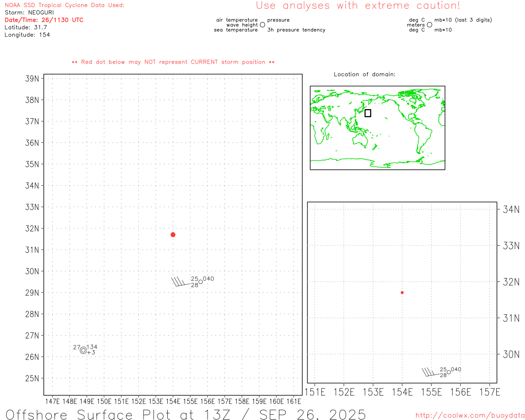Click the coolwx.com/buoydata link
This screenshot has width=525, height=420.
pos(470,415)
